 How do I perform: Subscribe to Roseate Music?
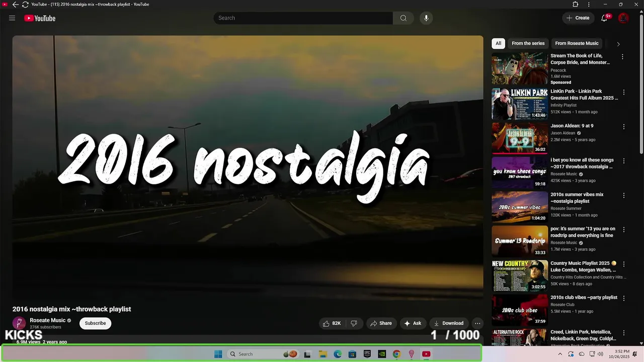(95, 323)
